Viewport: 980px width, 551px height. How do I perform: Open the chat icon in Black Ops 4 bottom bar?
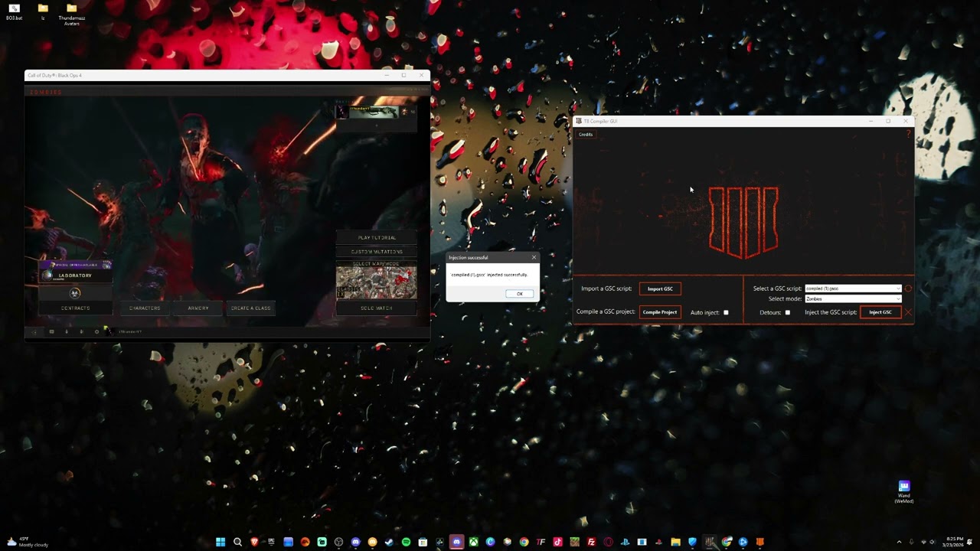coord(51,332)
